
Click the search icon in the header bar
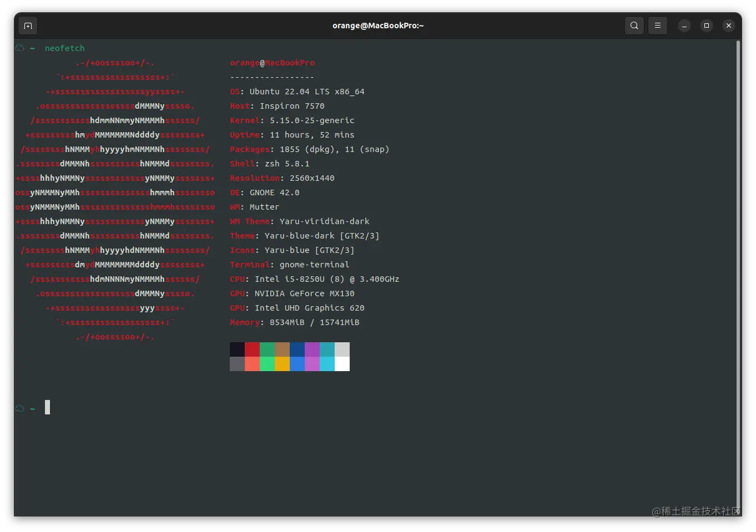(x=634, y=26)
